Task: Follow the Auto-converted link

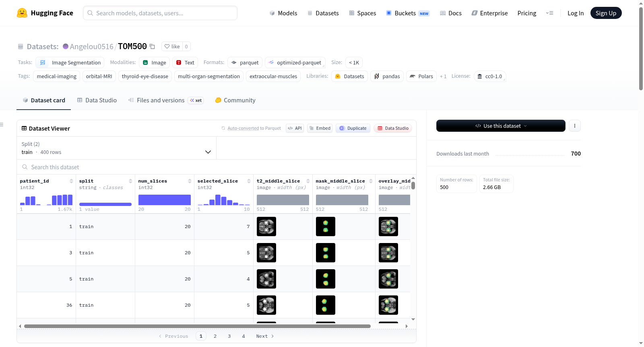Action: (243, 128)
